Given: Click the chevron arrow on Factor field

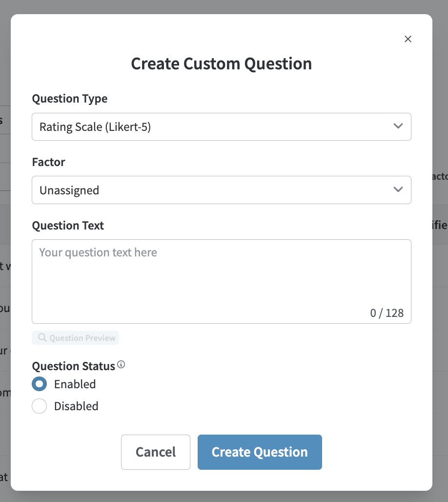Looking at the screenshot, I should coord(398,189).
